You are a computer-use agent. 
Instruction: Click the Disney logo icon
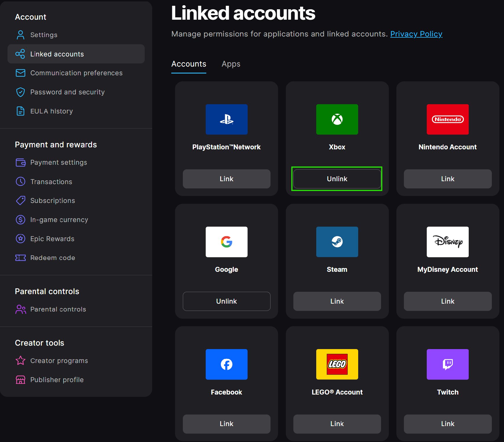pos(448,242)
